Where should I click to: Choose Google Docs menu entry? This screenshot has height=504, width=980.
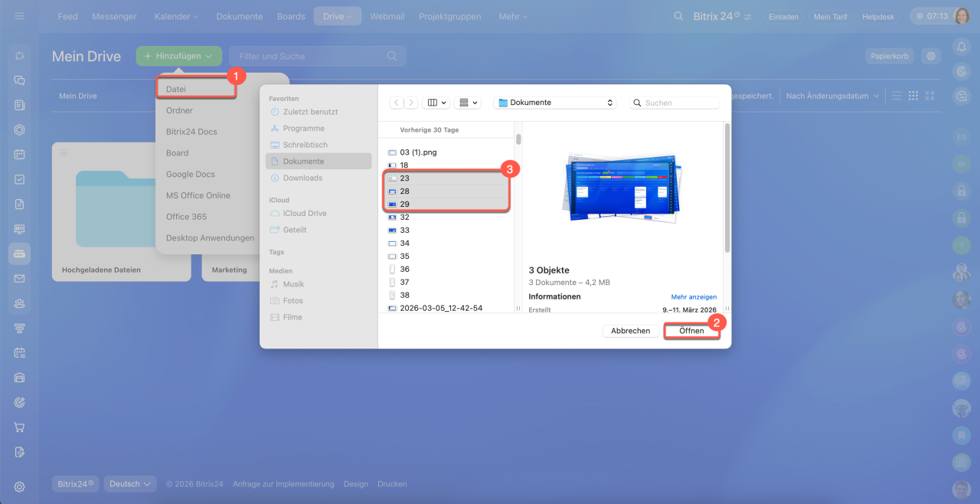pyautogui.click(x=190, y=174)
